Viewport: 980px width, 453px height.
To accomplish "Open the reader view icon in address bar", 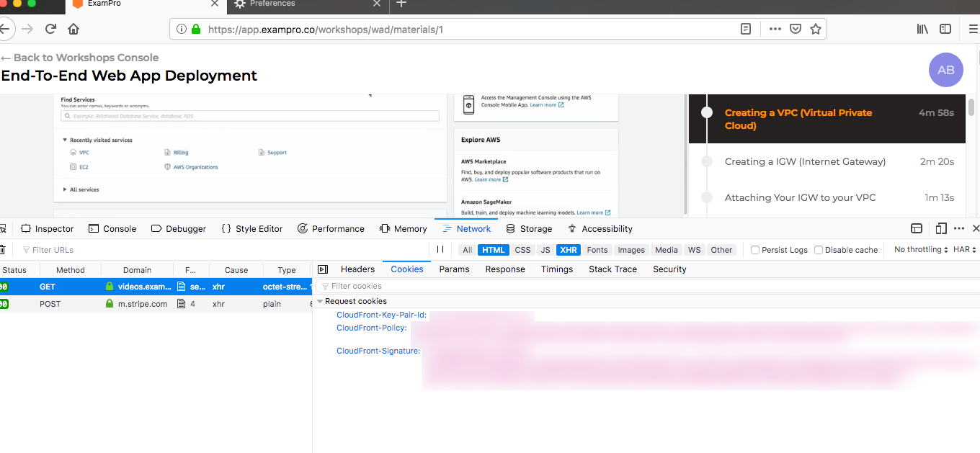I will pyautogui.click(x=746, y=29).
